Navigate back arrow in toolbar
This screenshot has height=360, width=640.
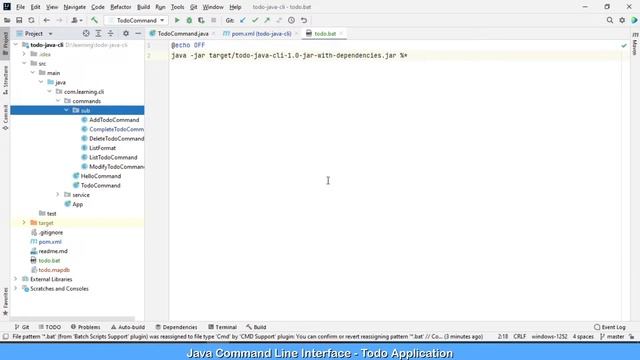click(x=47, y=20)
